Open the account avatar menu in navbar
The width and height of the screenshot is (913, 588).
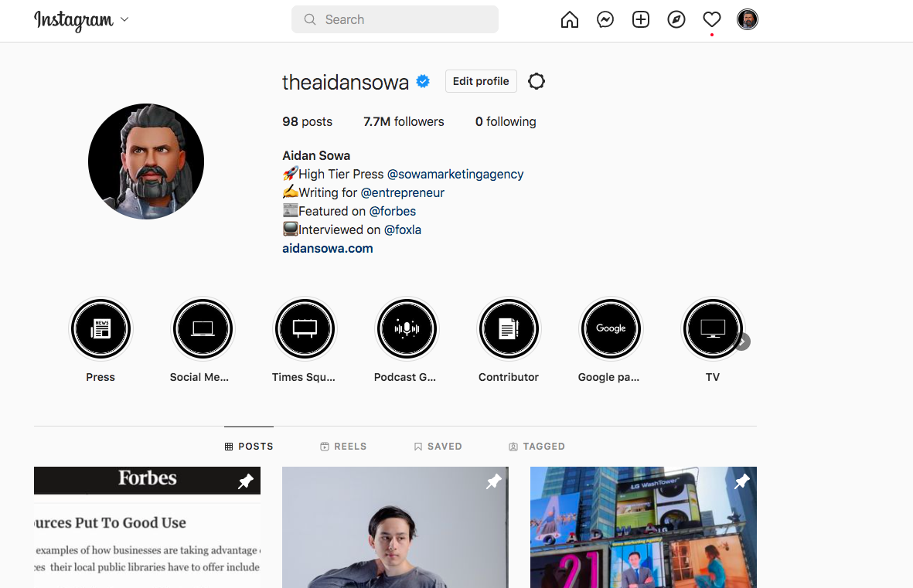[x=747, y=20]
